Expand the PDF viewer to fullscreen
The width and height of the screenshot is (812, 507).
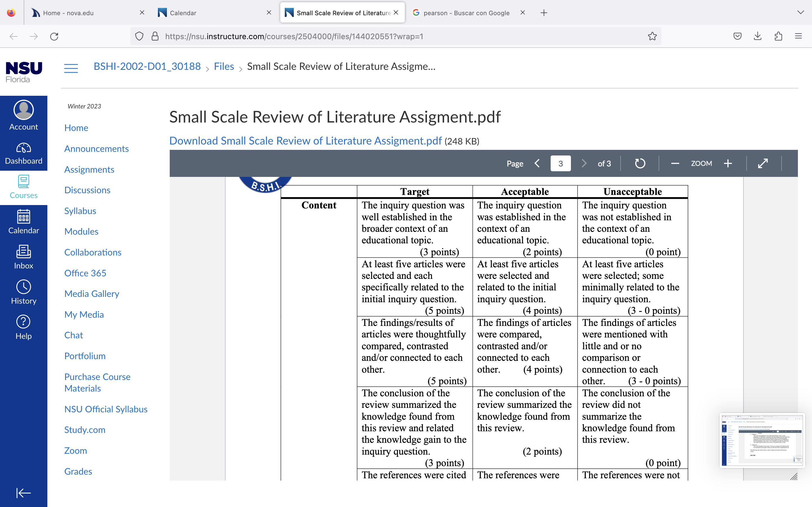(763, 163)
